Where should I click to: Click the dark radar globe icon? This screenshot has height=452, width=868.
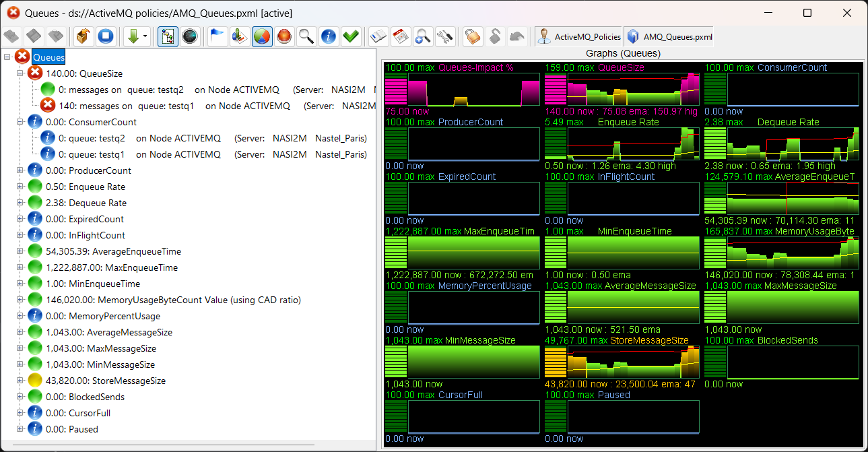click(191, 36)
